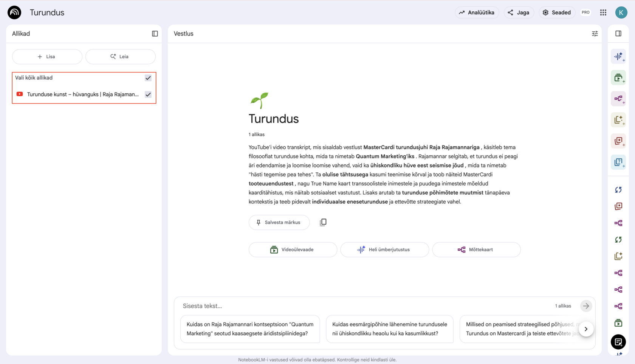Collapse the Allikad sources panel
Viewport: 635px width, 364px height.
coord(155,34)
